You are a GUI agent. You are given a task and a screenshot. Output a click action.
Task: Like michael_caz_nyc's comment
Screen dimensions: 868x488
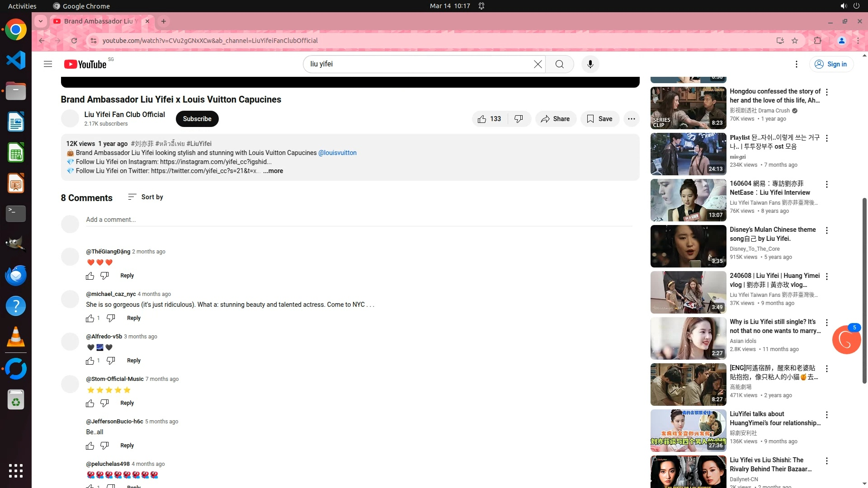(x=90, y=318)
